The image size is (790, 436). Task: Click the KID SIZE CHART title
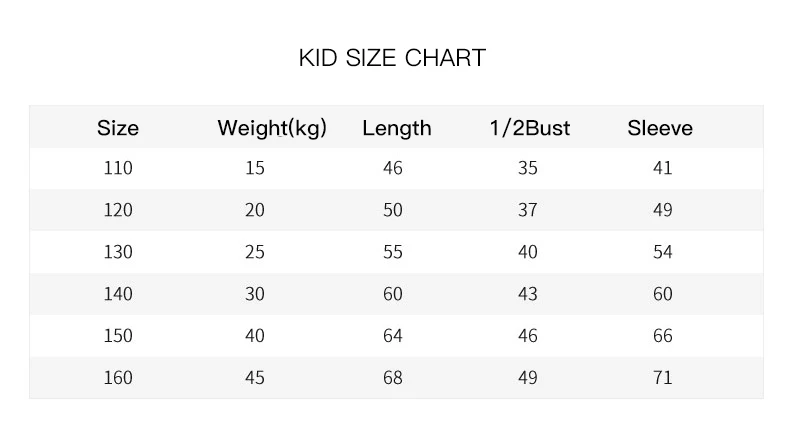point(392,58)
